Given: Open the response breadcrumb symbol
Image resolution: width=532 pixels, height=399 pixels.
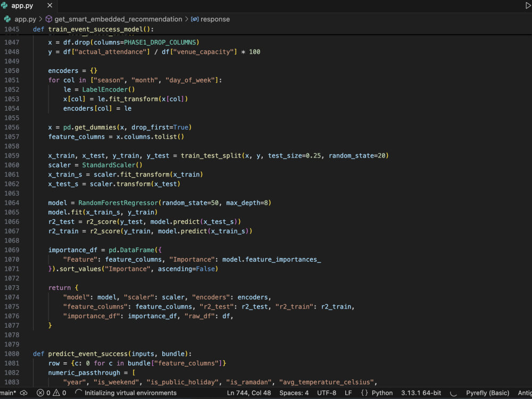Looking at the screenshot, I should (215, 19).
